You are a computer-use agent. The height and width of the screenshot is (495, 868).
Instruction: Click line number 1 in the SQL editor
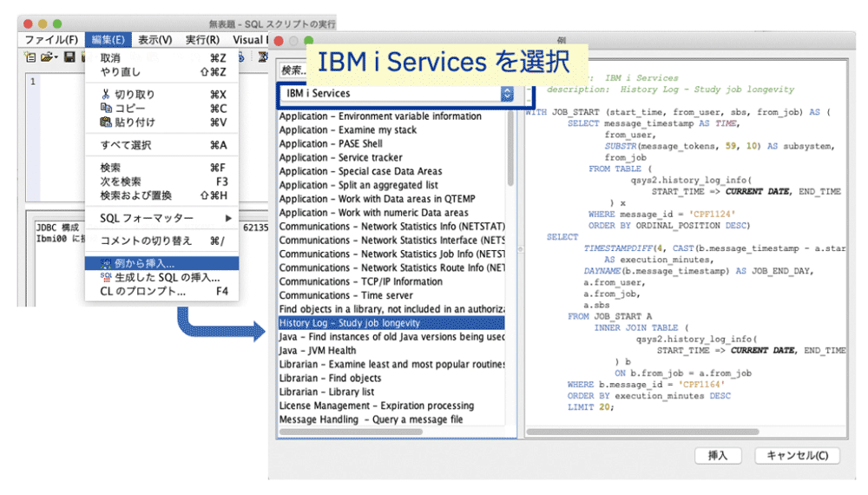click(x=33, y=82)
